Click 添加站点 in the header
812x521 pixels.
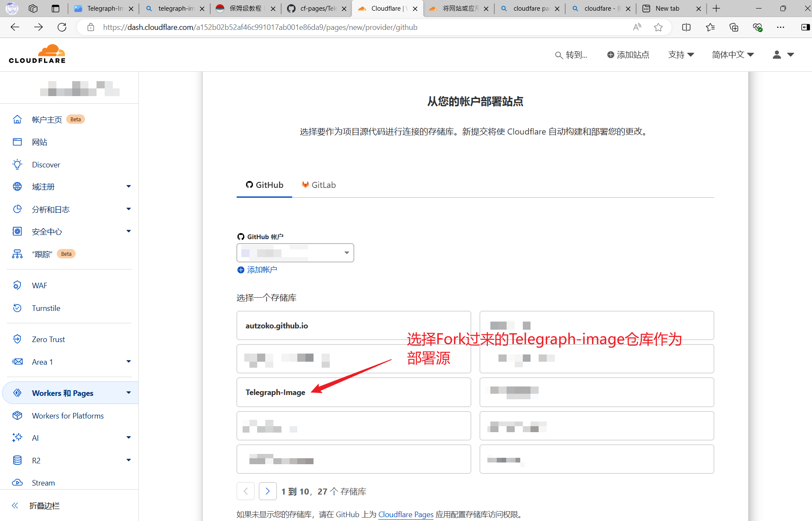click(628, 55)
